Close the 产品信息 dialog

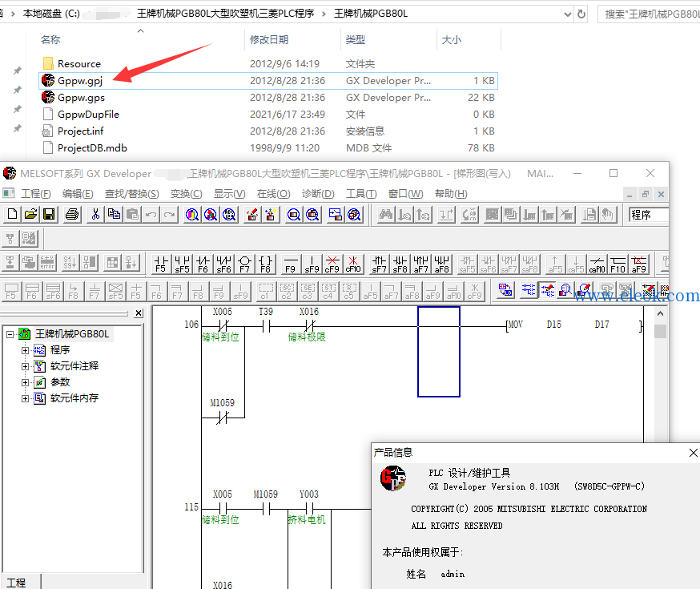pos(693,453)
